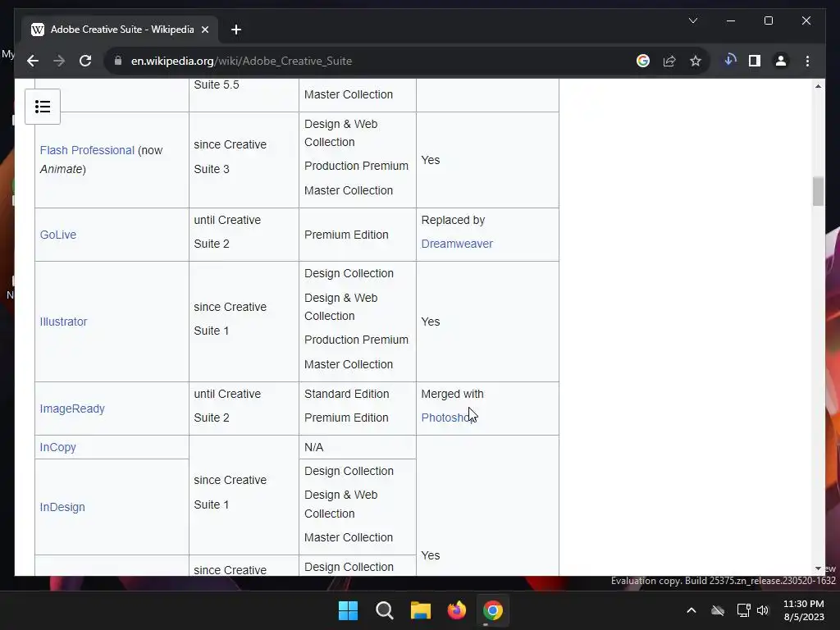
Task: Reload the Wikipedia page
Action: point(85,61)
